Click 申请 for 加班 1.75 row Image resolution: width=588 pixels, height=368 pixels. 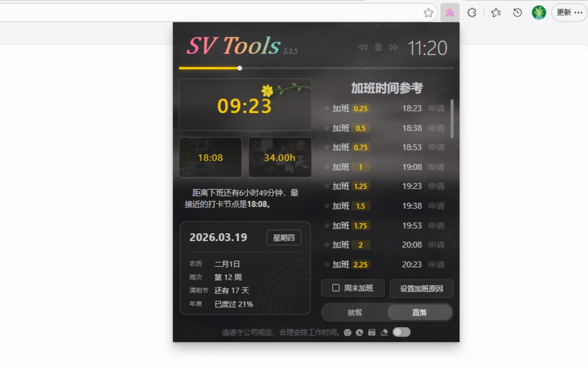click(x=436, y=225)
